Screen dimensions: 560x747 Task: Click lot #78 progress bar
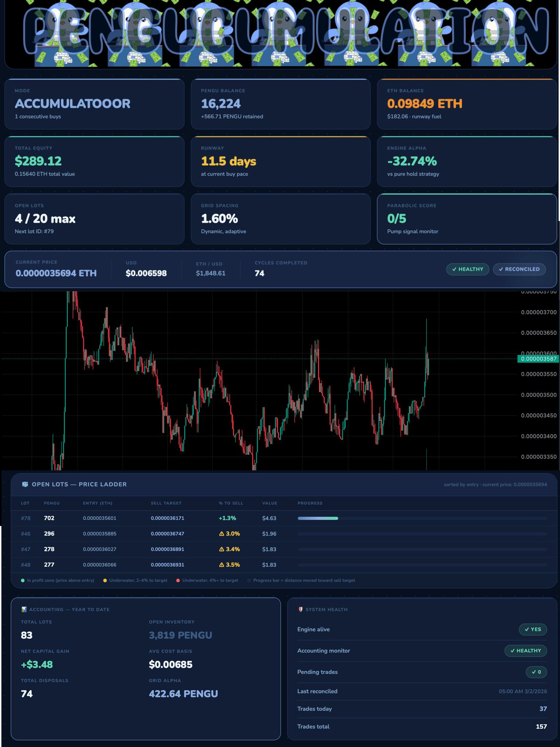pyautogui.click(x=422, y=518)
